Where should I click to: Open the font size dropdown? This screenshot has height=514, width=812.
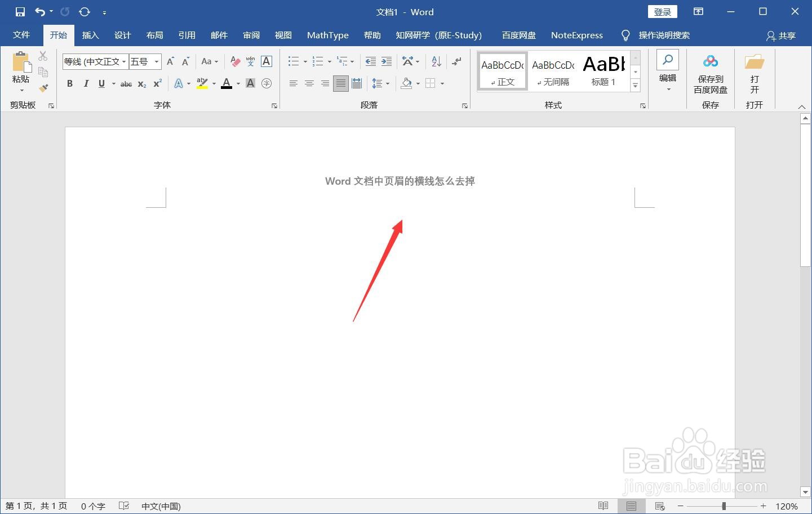click(156, 61)
